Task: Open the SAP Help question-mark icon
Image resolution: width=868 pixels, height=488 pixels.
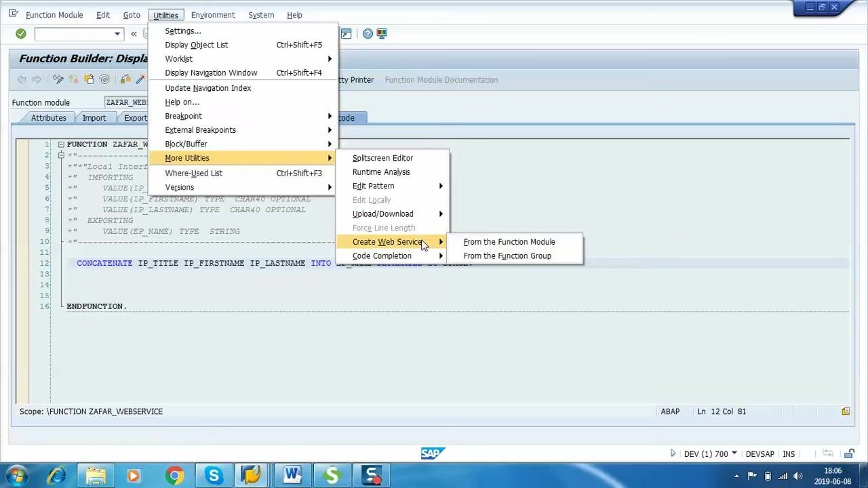Action: tap(368, 33)
